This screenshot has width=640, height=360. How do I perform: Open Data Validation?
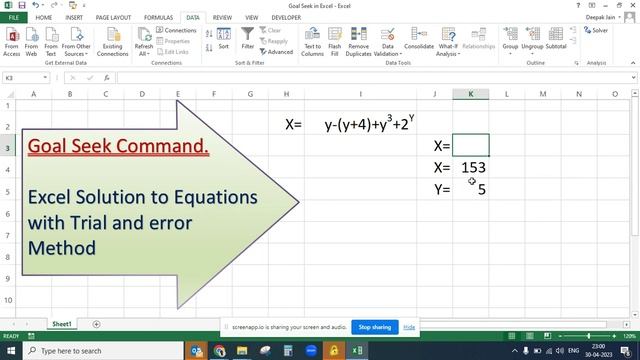click(387, 42)
